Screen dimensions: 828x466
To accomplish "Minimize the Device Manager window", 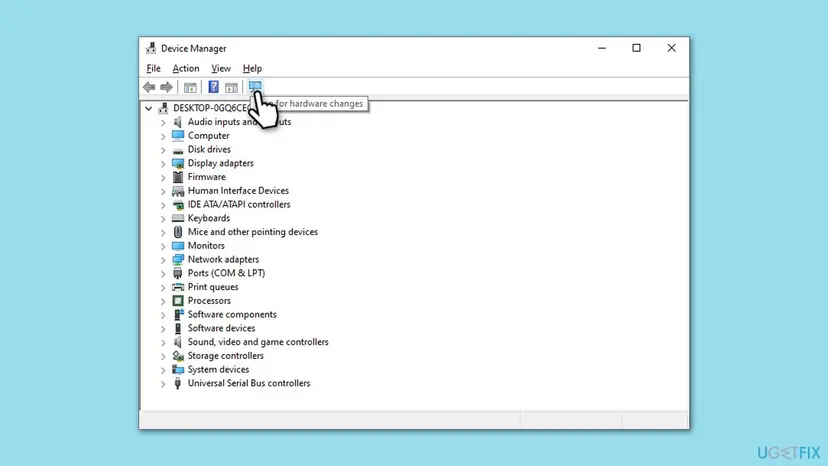I will point(602,48).
